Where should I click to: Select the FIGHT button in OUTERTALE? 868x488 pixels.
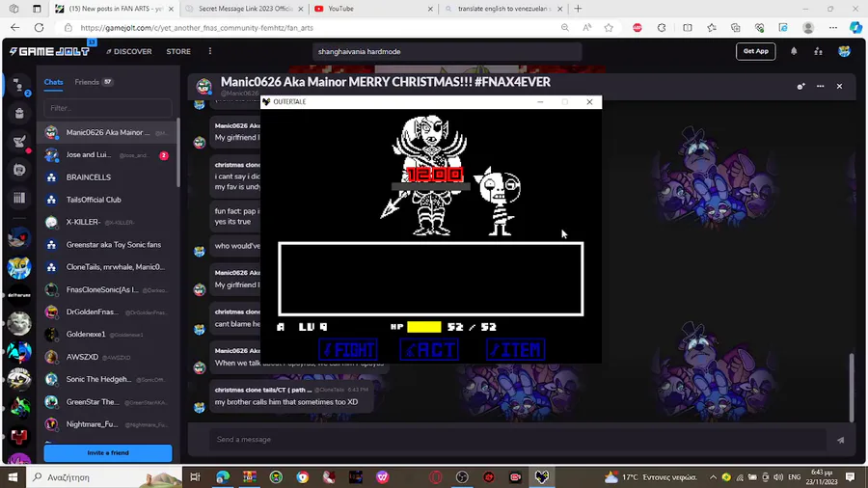[348, 350]
